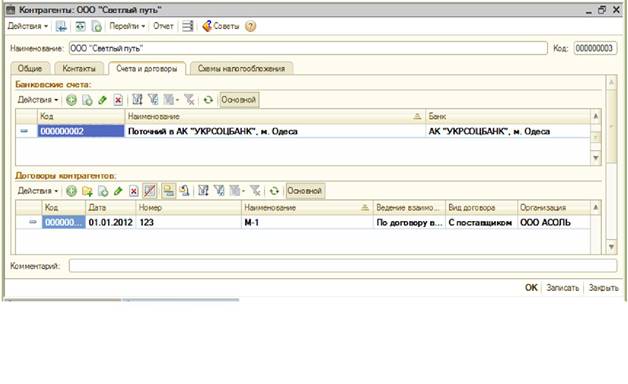Click Банк cell 'АК УКРСОЦБАНК, м. Одеса'

coord(507,131)
